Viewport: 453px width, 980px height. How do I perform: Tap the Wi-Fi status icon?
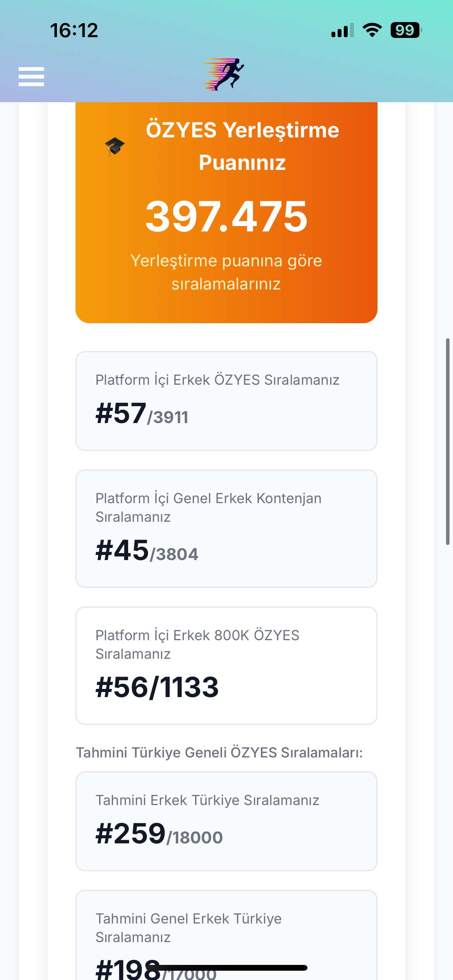[x=372, y=30]
